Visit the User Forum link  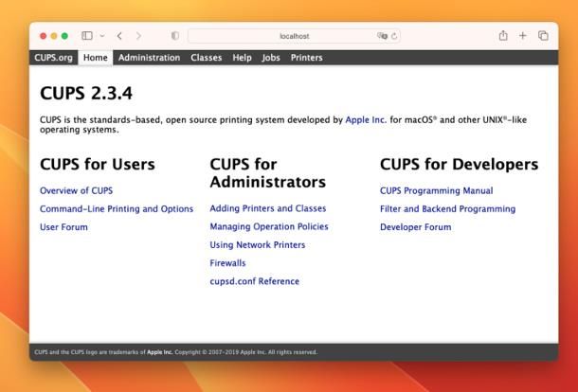[x=63, y=227]
